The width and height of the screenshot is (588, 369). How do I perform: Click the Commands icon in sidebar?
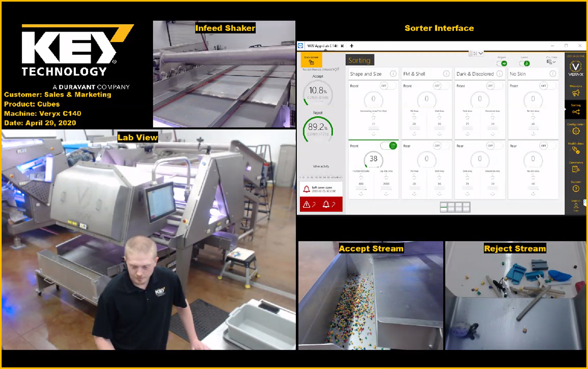[576, 169]
